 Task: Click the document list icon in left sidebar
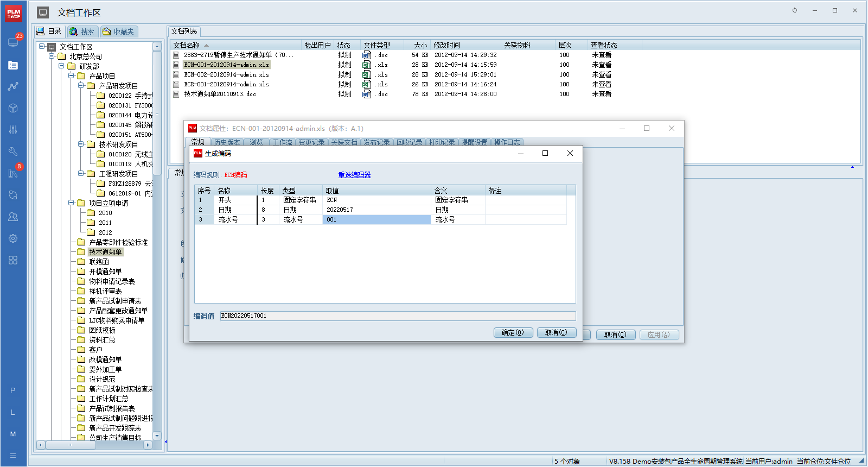coord(13,65)
